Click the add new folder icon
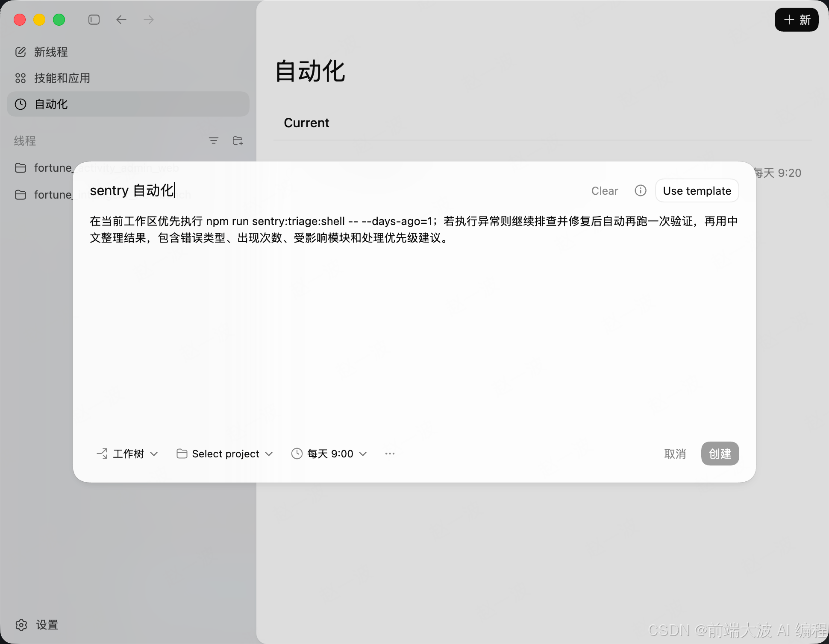Screen dimensions: 829x644 [x=238, y=141]
